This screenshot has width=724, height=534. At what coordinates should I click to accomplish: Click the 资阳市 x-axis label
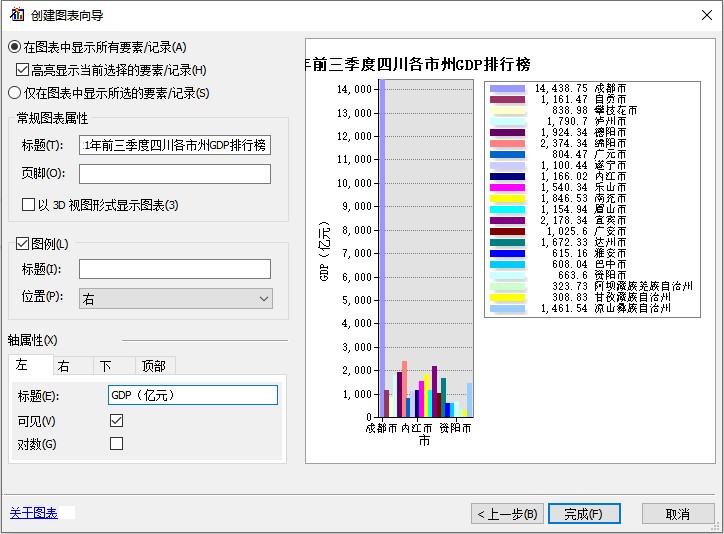pos(455,428)
